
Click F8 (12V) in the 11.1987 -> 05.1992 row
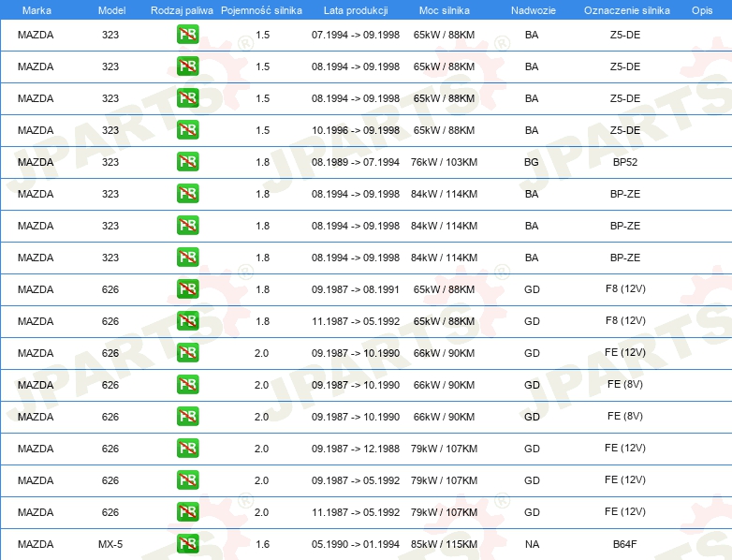click(x=625, y=320)
